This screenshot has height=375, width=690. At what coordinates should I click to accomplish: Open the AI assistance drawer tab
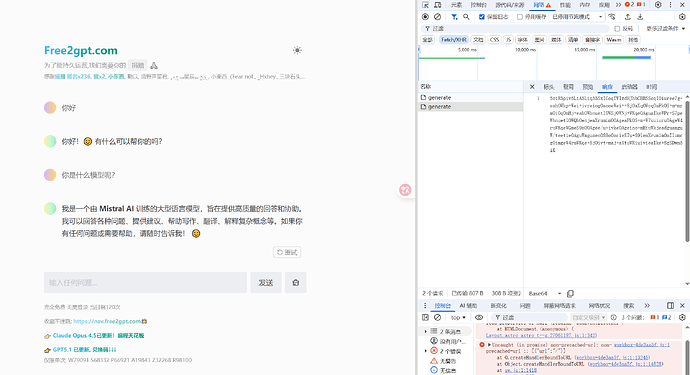coord(468,305)
